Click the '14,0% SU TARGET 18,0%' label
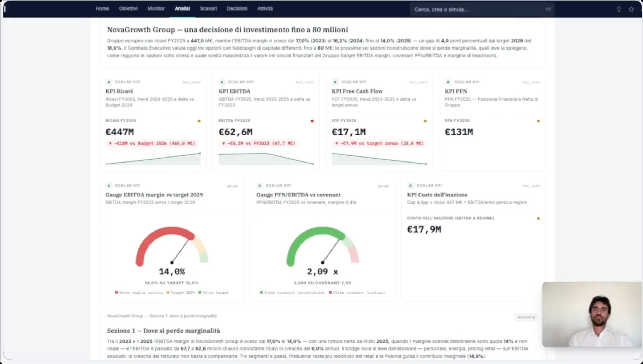Screen dimensions: 643x364 172,283
